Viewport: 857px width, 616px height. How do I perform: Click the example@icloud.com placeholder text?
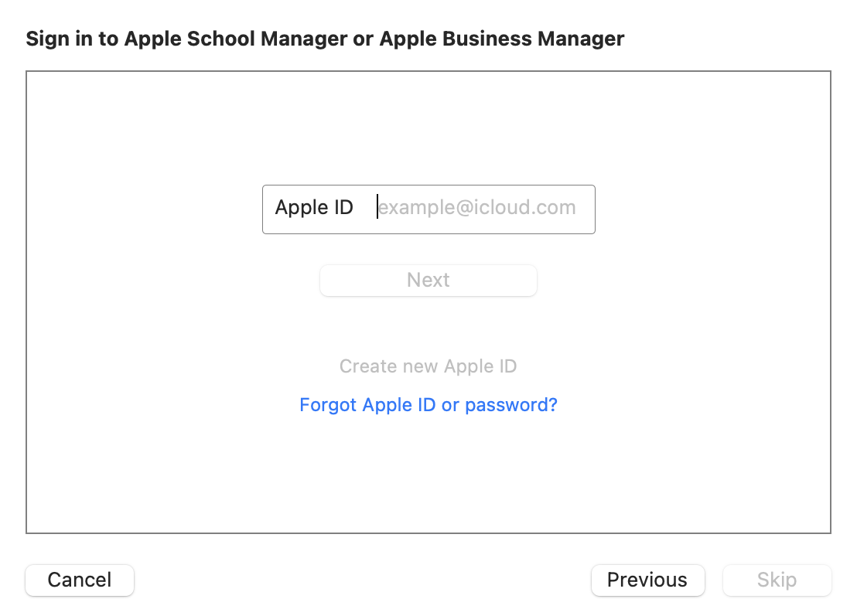click(x=477, y=208)
